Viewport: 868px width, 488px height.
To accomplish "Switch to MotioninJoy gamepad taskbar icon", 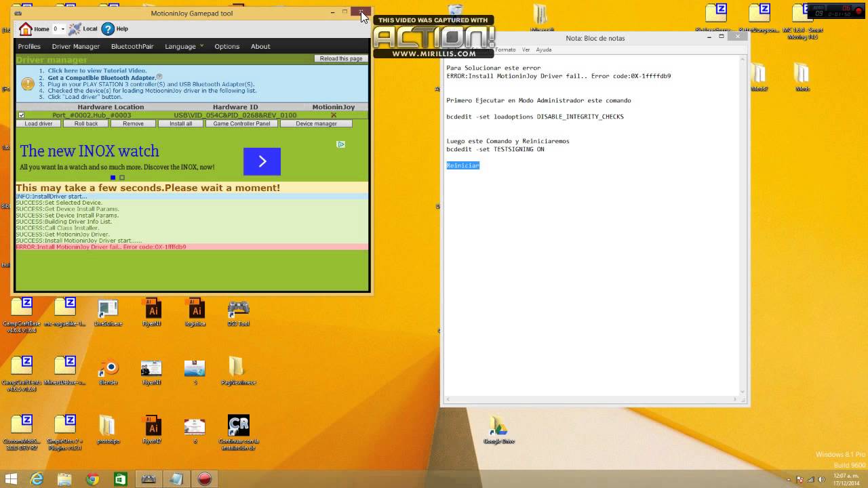I will (149, 479).
